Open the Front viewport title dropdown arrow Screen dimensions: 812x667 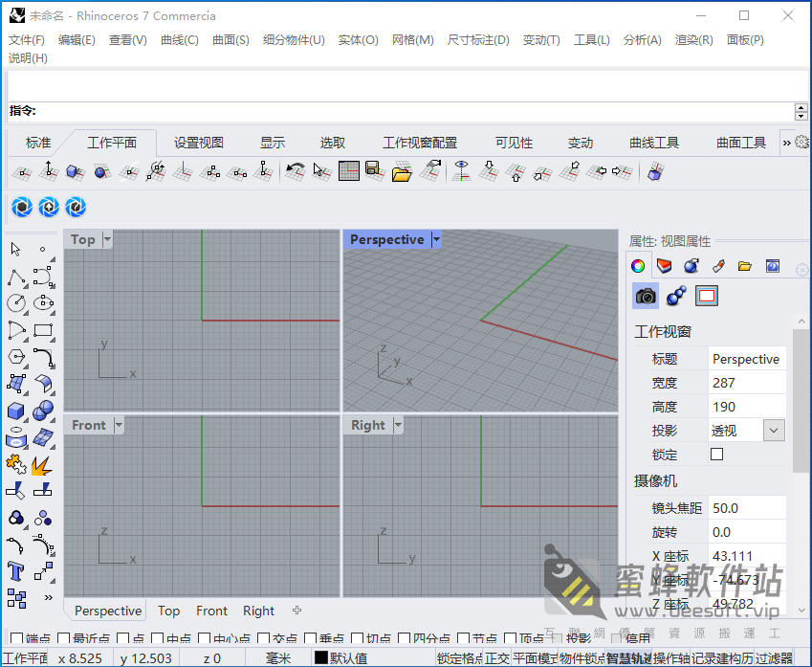(119, 425)
